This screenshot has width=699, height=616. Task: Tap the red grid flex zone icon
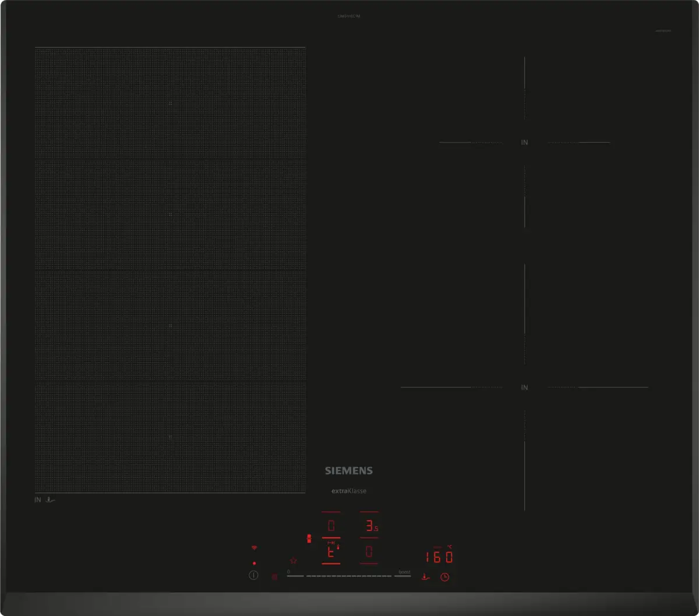click(x=274, y=577)
